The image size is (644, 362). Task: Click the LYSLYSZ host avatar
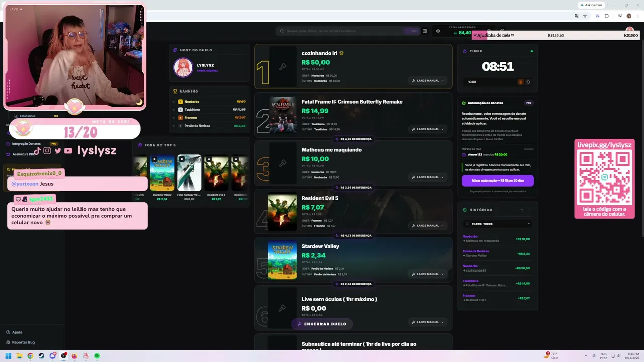pyautogui.click(x=183, y=68)
